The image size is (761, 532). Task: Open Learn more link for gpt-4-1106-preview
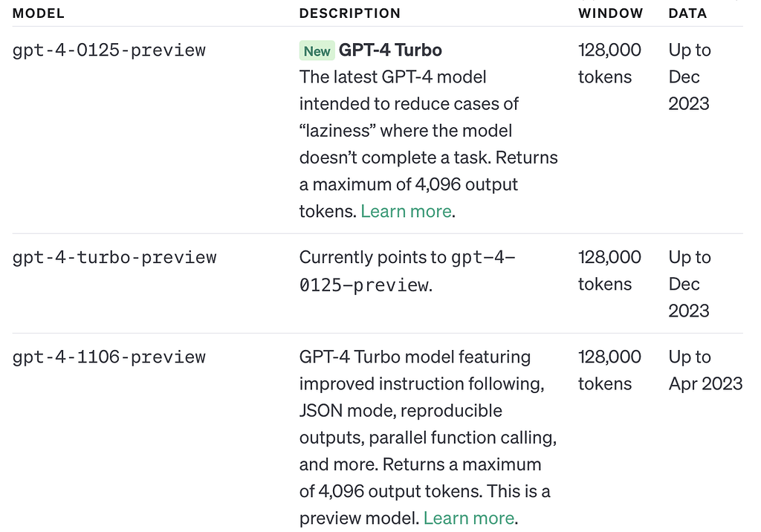tap(468, 518)
